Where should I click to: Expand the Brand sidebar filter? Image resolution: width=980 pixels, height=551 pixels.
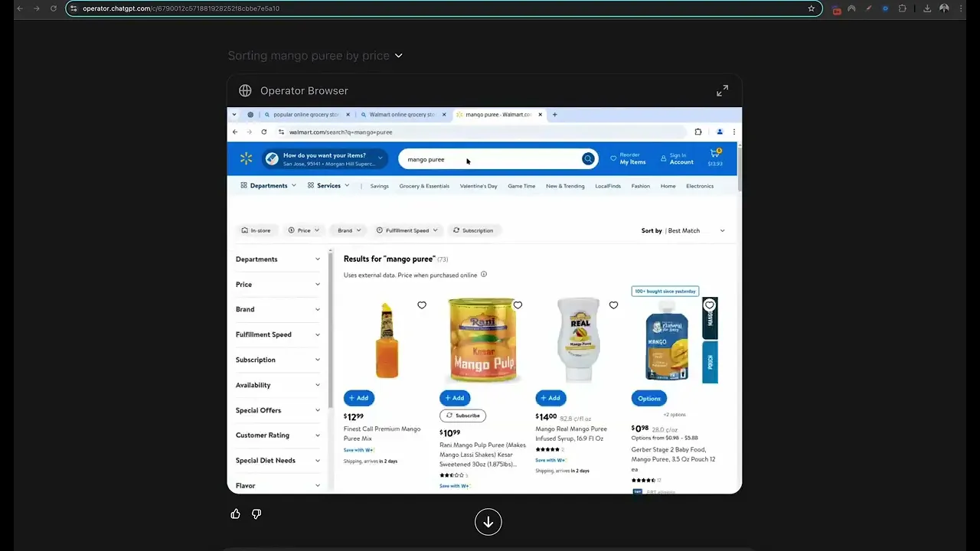[278, 309]
